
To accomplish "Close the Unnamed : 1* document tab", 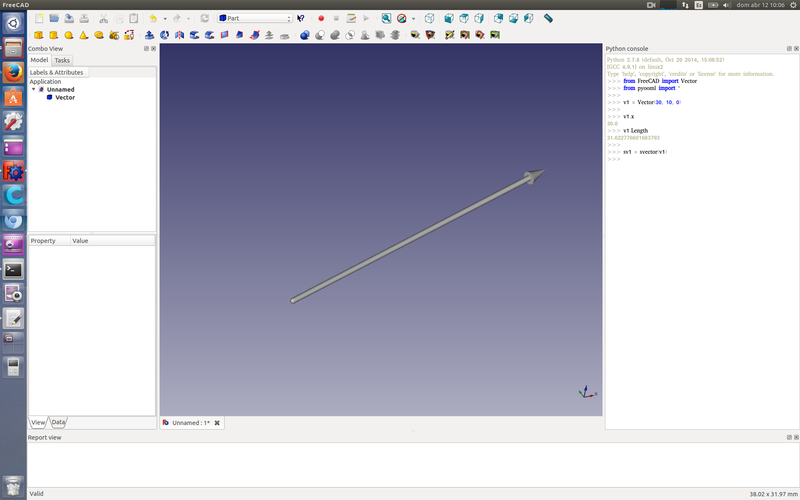I will point(217,423).
